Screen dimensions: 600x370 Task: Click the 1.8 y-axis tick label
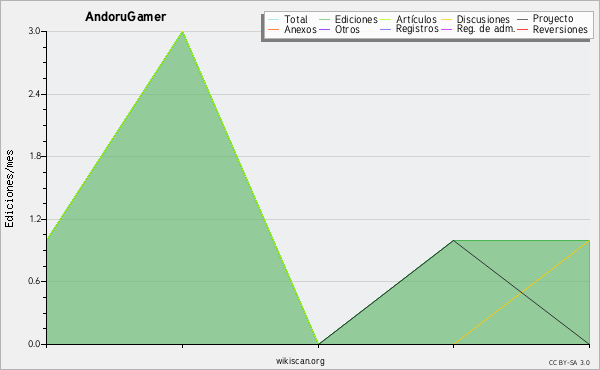(x=34, y=156)
